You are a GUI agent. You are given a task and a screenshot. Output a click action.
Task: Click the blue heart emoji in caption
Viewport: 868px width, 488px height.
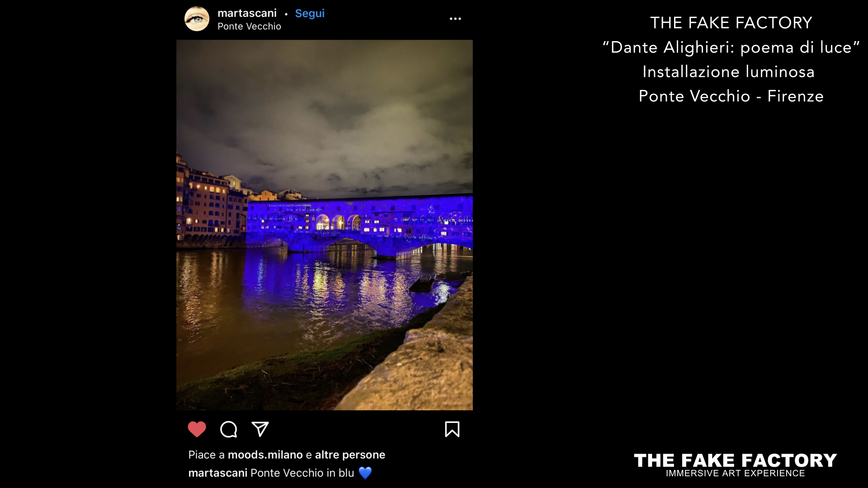click(x=365, y=473)
